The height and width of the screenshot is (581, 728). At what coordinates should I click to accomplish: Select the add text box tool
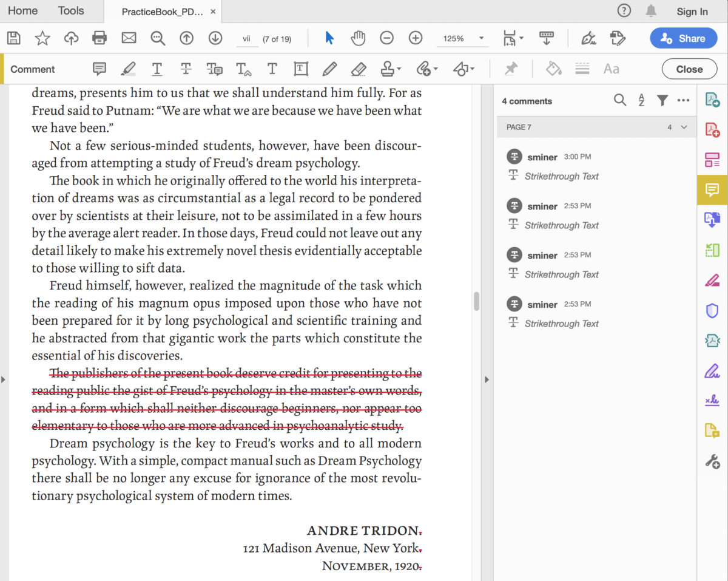point(300,69)
